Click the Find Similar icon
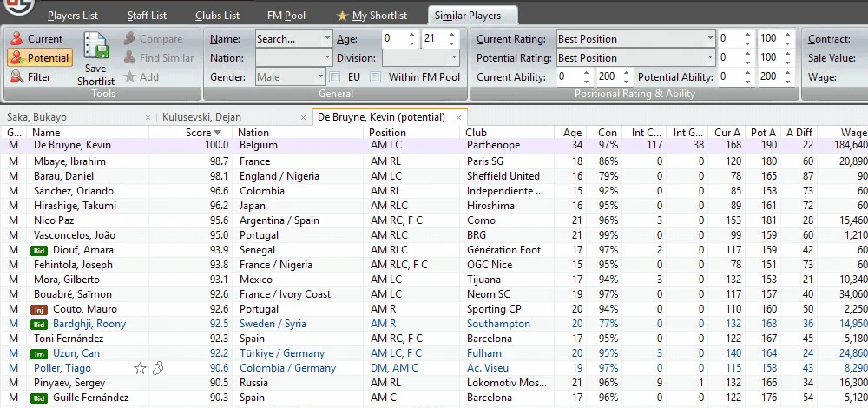The image size is (868, 408). [x=129, y=57]
